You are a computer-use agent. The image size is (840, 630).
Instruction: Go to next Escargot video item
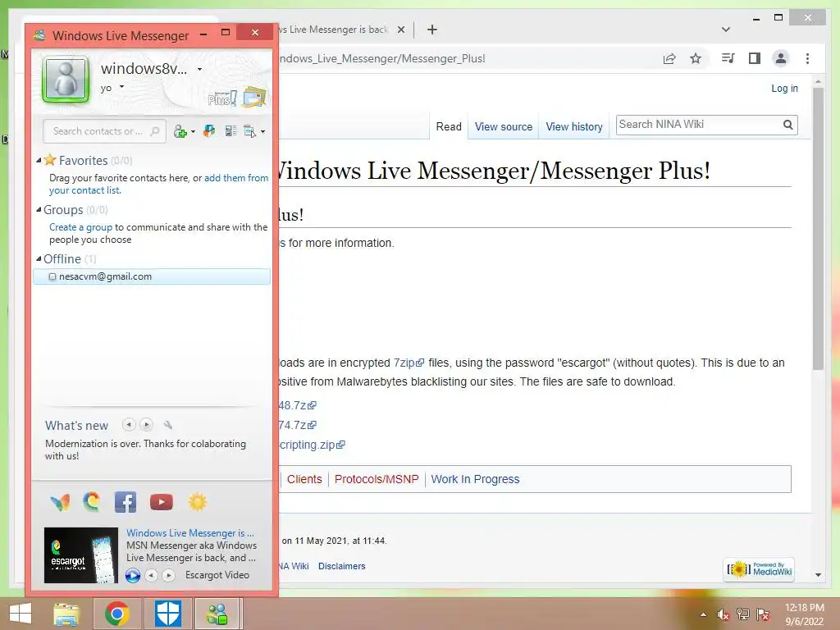pyautogui.click(x=169, y=575)
